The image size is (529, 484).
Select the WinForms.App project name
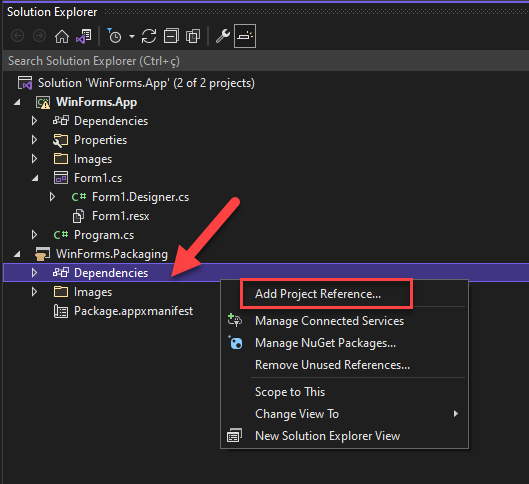click(x=96, y=102)
